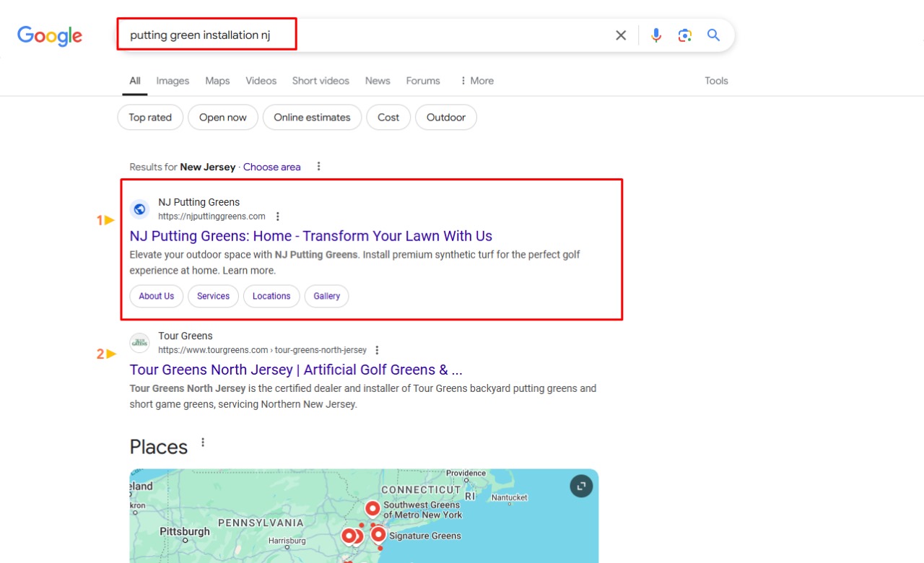
Task: Open the Services sitelink
Action: (213, 296)
